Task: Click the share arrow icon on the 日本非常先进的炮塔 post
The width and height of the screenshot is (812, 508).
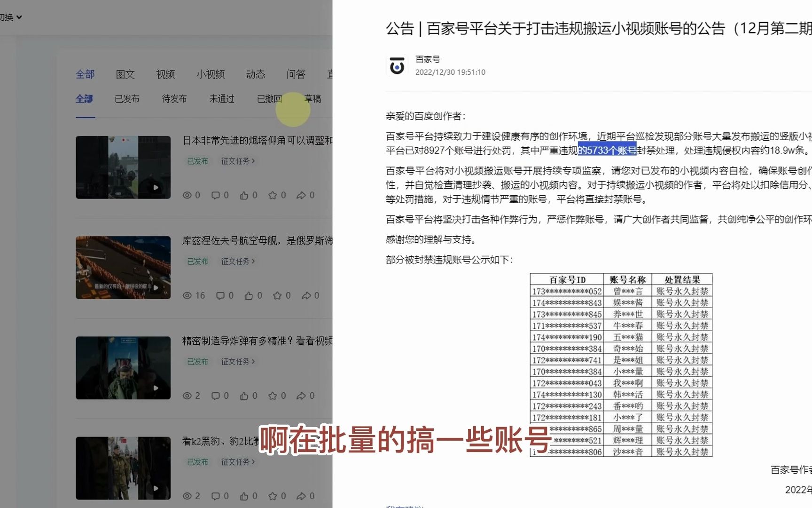Action: pos(301,195)
